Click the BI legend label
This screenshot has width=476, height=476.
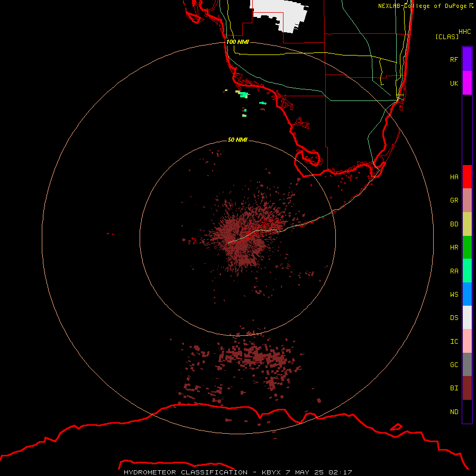click(x=454, y=388)
